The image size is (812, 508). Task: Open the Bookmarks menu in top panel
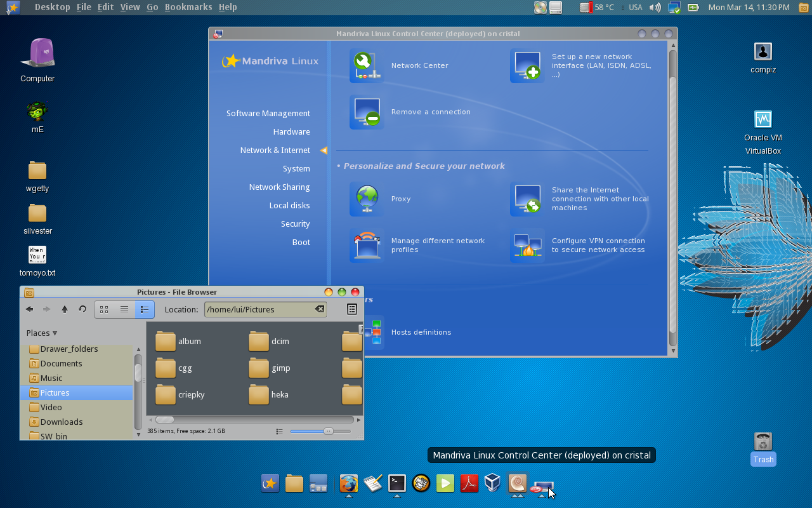188,7
